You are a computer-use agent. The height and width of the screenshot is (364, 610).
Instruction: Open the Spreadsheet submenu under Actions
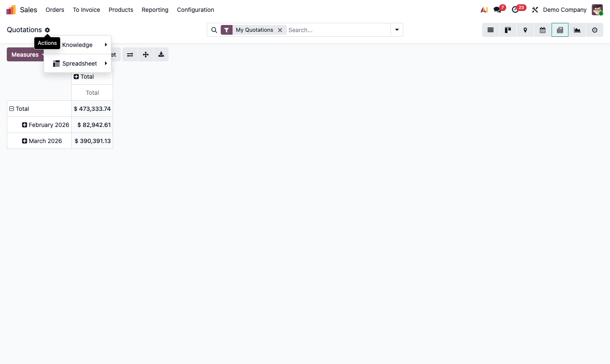coord(80,63)
